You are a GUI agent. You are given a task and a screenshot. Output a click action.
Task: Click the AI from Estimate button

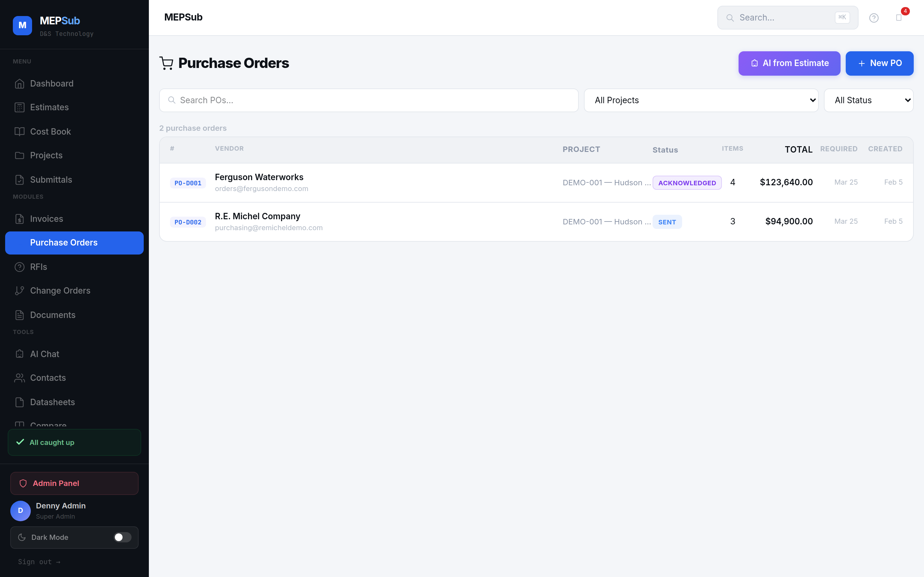pos(789,63)
